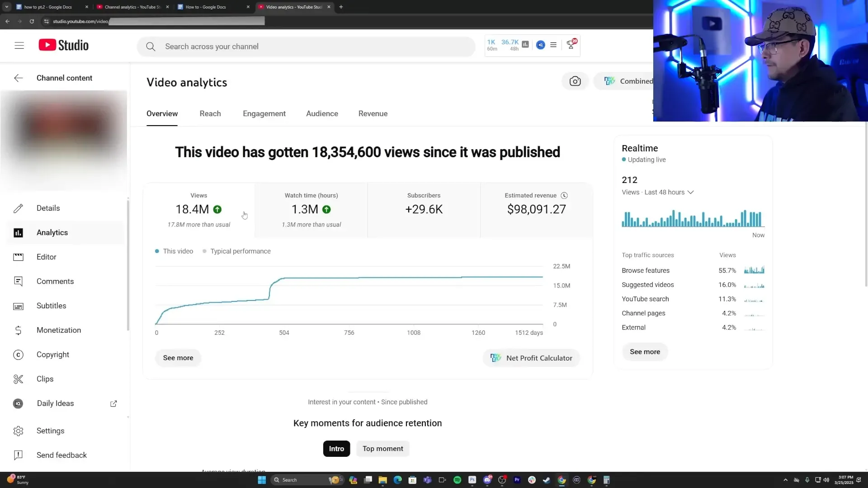Open the trophy achievements icon with badge
The width and height of the screenshot is (868, 488).
pyautogui.click(x=571, y=44)
